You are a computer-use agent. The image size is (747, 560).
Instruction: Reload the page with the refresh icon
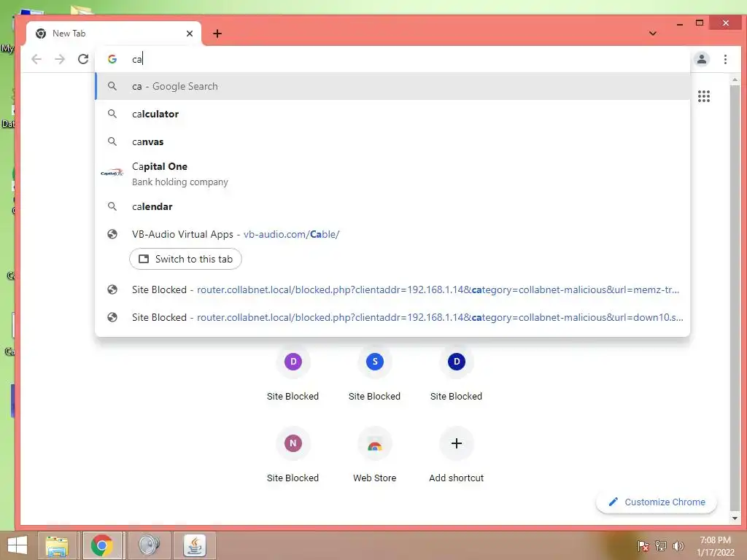coord(83,59)
